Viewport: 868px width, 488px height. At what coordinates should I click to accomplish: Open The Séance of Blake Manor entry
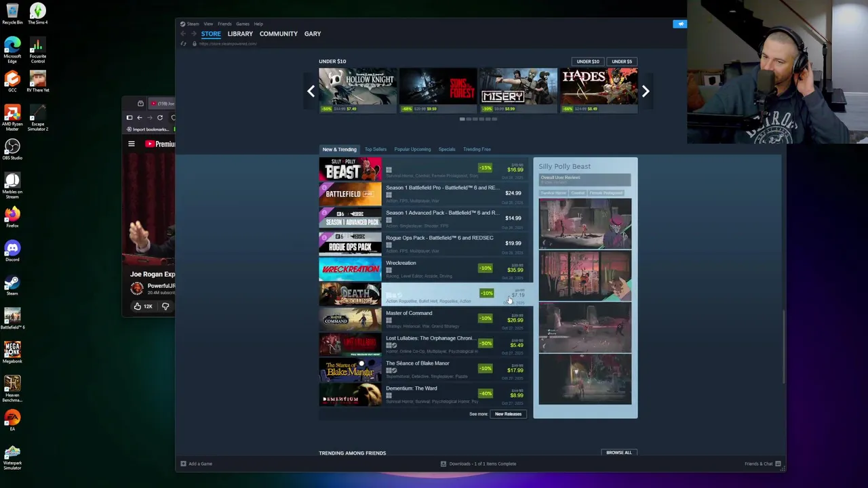pos(426,369)
